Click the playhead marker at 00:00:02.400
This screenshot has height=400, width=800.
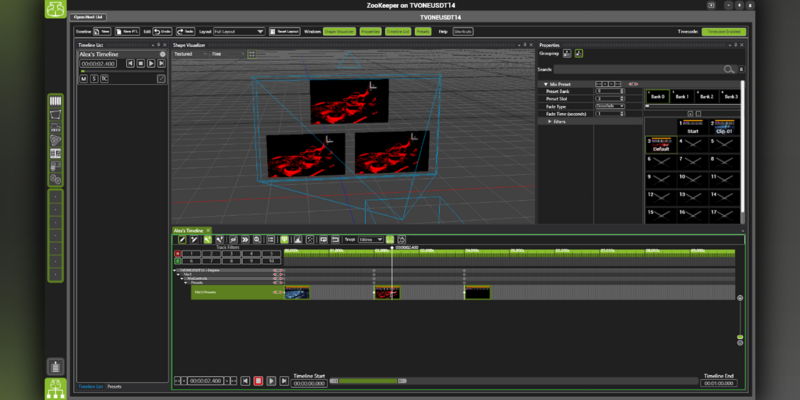(392, 247)
